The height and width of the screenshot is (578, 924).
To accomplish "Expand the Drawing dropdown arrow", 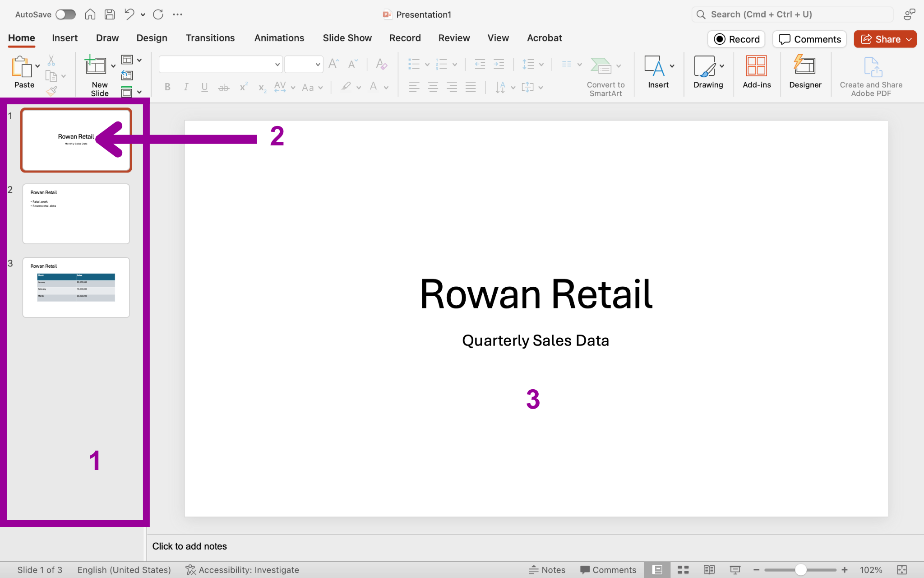I will pyautogui.click(x=722, y=66).
